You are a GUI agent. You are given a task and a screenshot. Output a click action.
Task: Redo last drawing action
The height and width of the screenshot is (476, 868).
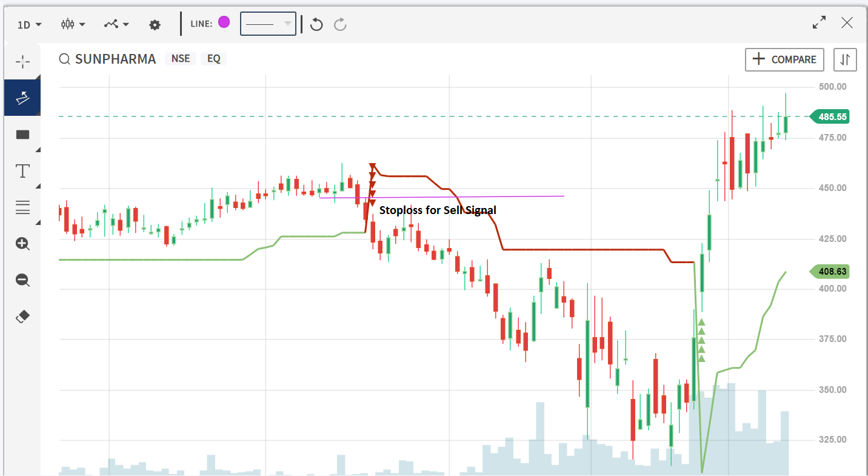coord(341,24)
